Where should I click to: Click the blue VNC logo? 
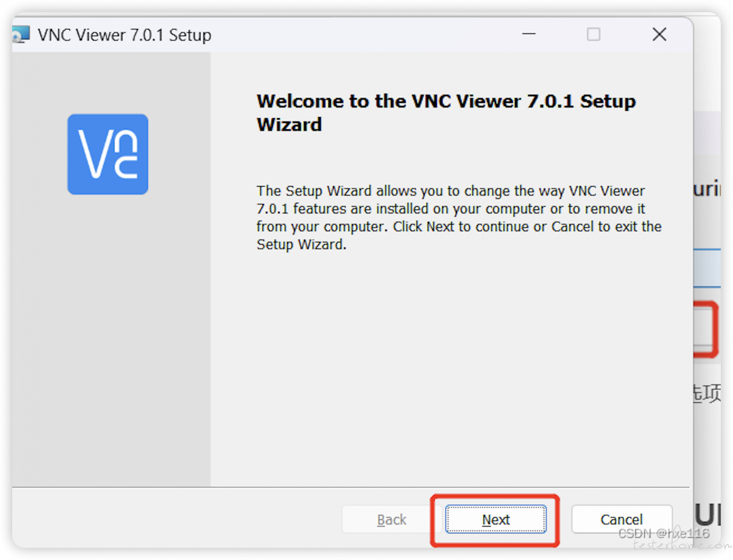tap(108, 154)
